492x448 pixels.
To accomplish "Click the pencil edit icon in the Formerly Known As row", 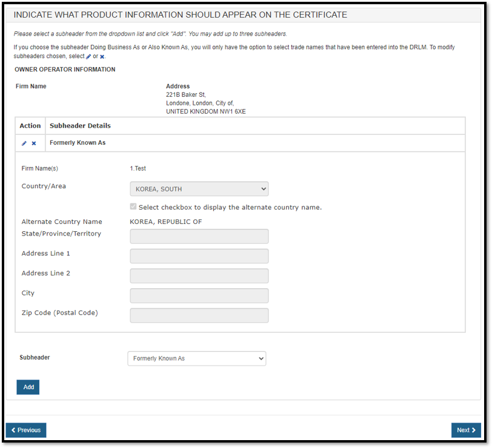I will coord(24,143).
